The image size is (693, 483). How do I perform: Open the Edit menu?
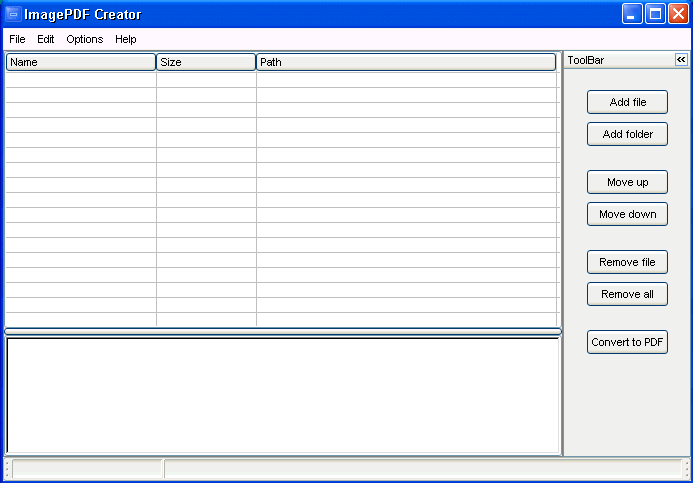[46, 39]
